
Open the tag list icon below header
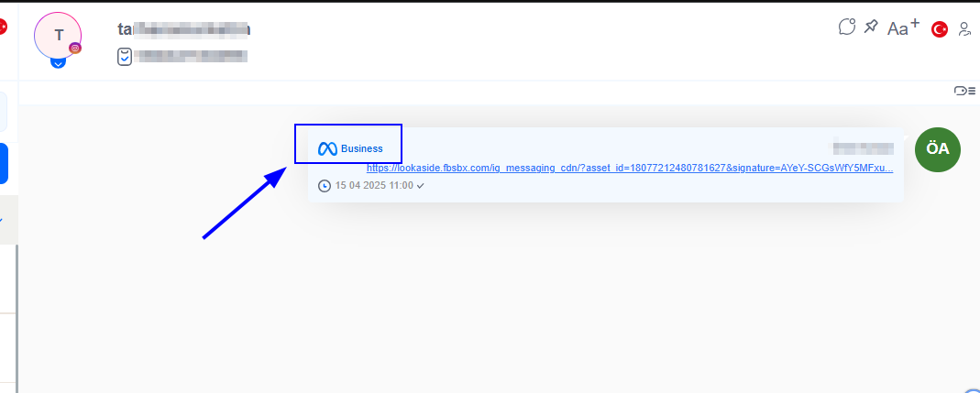click(x=965, y=92)
